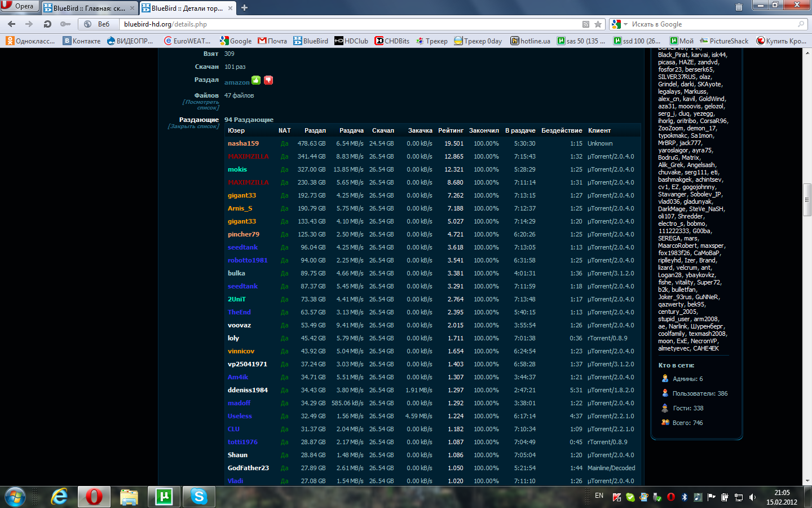This screenshot has height=508, width=812.
Task: Open the PictureShack bookmark
Action: pyautogui.click(x=725, y=41)
